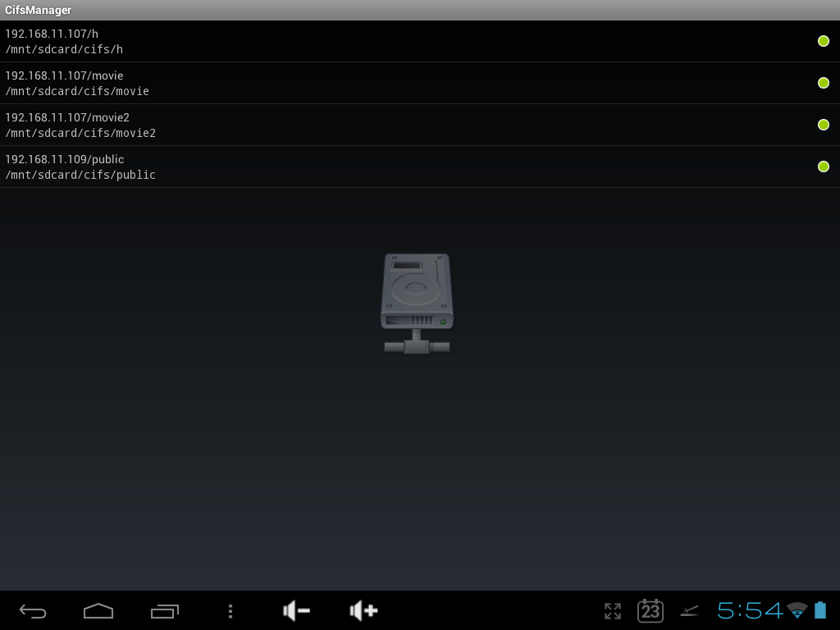The image size is (840, 630).
Task: Open the calendar notification showing 23
Action: [x=650, y=610]
